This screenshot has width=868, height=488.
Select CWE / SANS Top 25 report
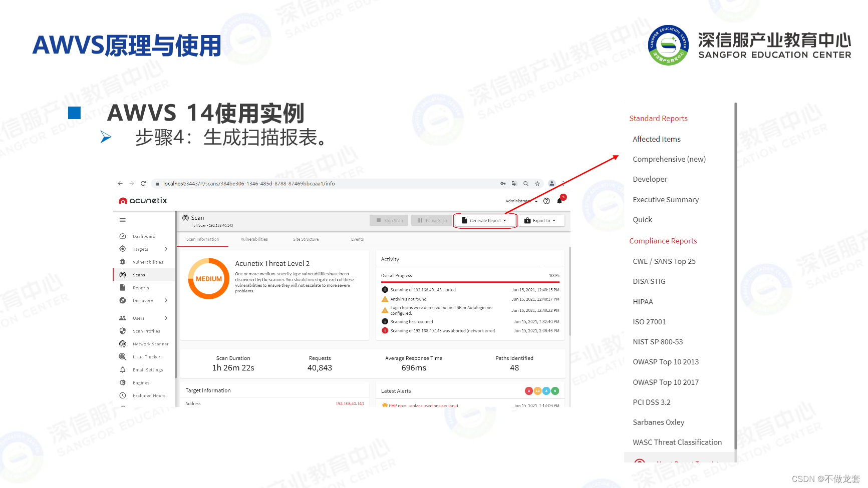click(664, 261)
